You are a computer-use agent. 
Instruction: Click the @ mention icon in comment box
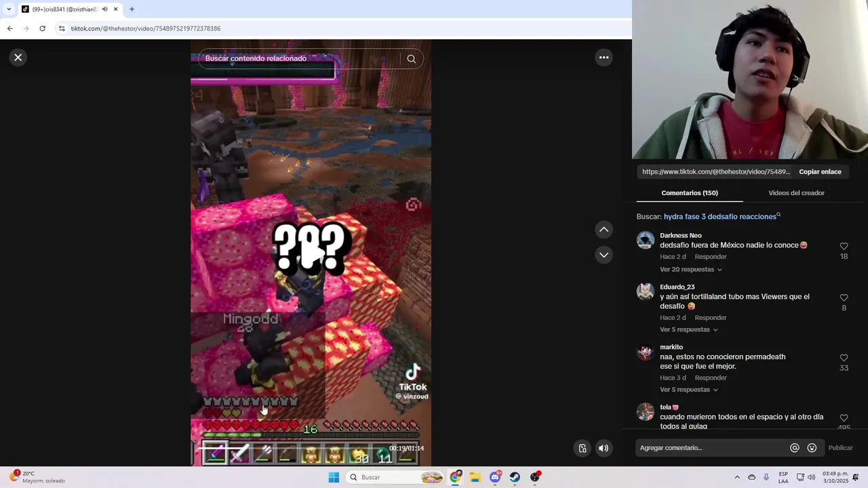[795, 448]
